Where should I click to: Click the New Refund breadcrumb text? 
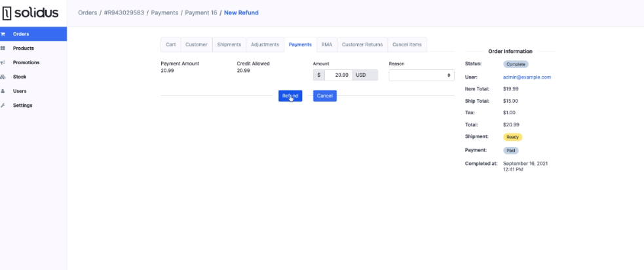click(x=241, y=12)
